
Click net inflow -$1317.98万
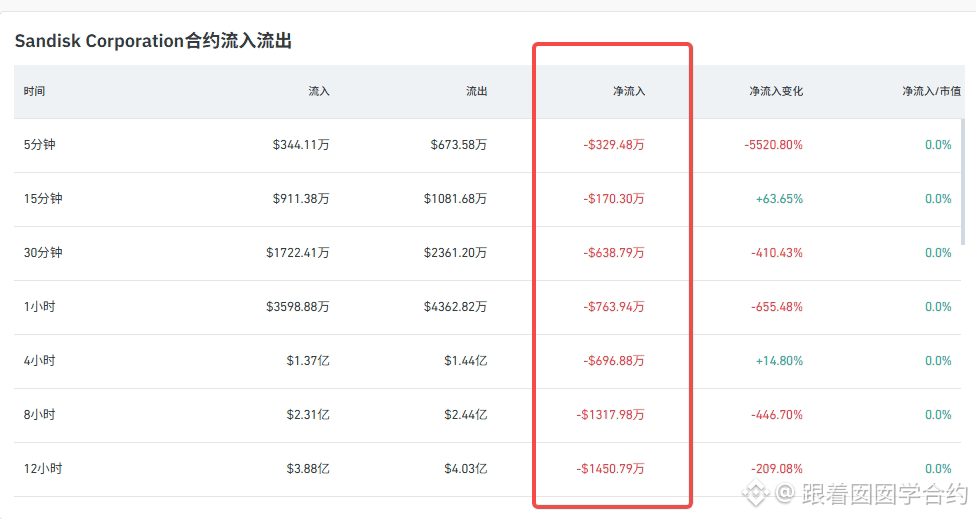tap(611, 414)
